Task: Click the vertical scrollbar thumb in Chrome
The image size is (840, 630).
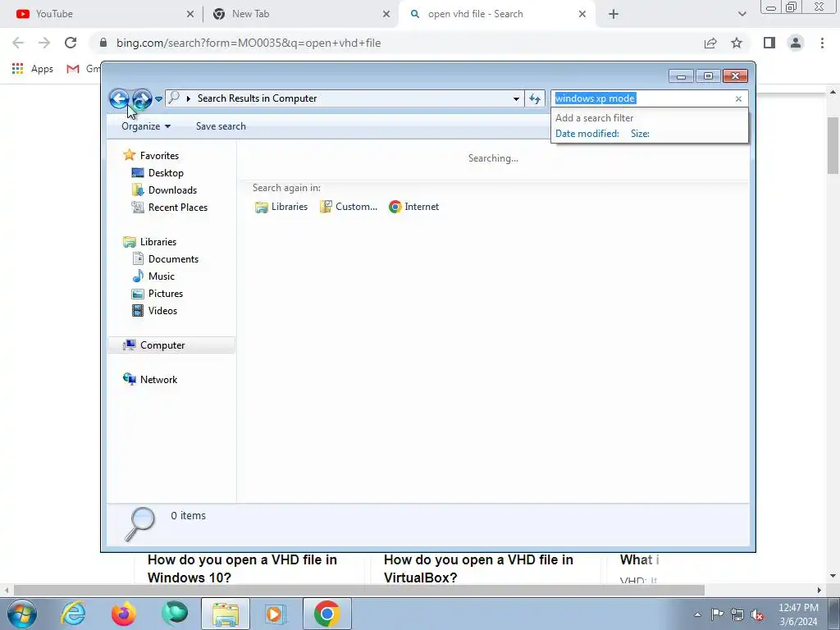Action: (833, 145)
